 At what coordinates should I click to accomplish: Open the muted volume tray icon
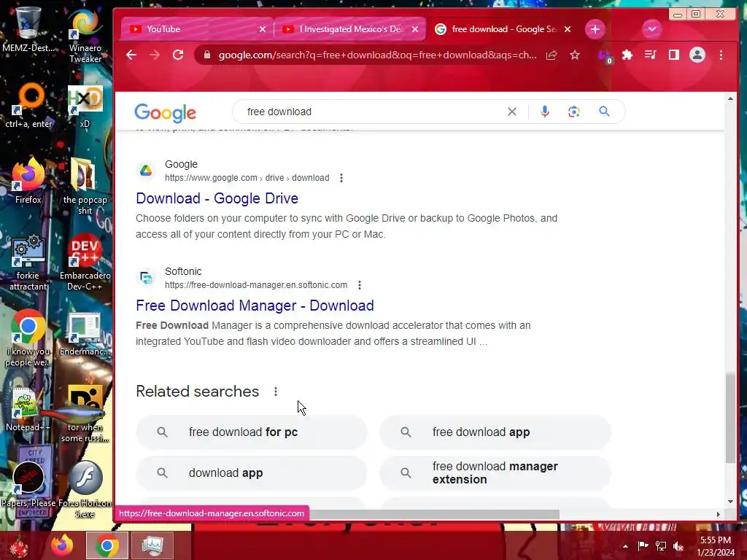pos(678,546)
